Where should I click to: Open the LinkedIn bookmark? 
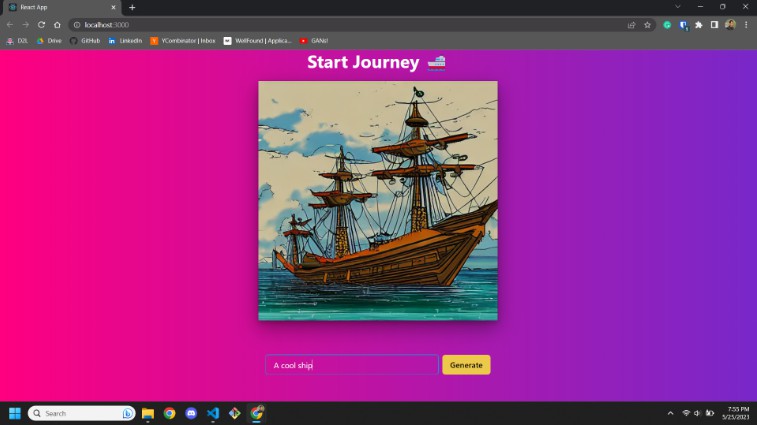click(x=125, y=40)
